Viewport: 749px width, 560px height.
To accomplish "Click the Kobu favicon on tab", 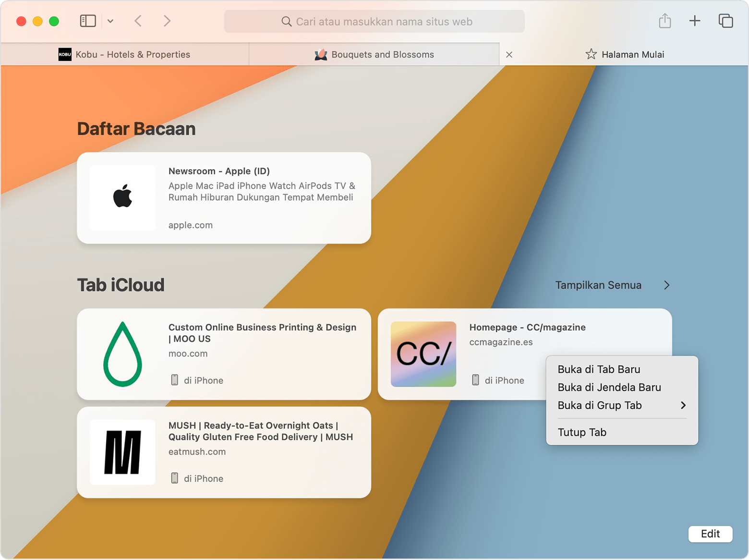I will pyautogui.click(x=65, y=54).
